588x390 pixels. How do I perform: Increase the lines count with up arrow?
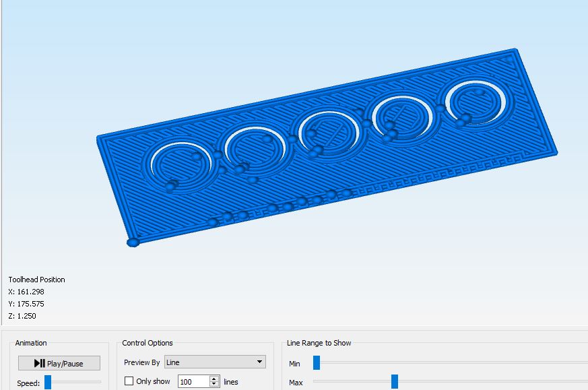click(214, 379)
